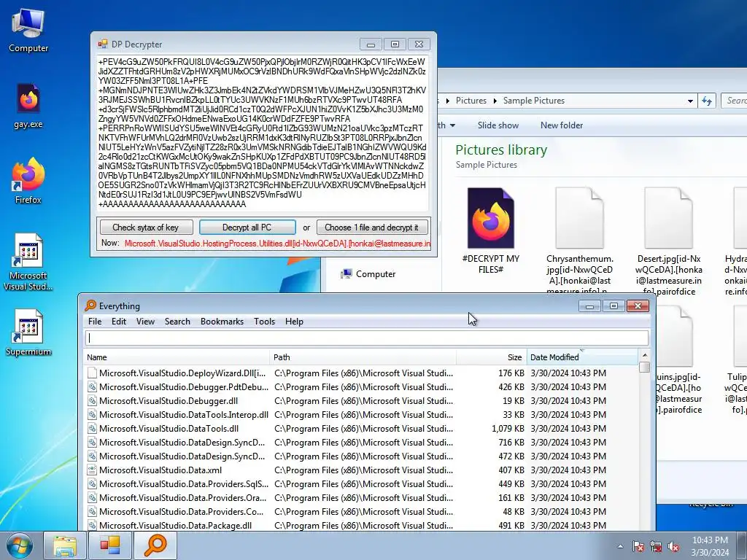Open the Firefox desktop shortcut
The height and width of the screenshot is (560, 747).
tap(28, 181)
